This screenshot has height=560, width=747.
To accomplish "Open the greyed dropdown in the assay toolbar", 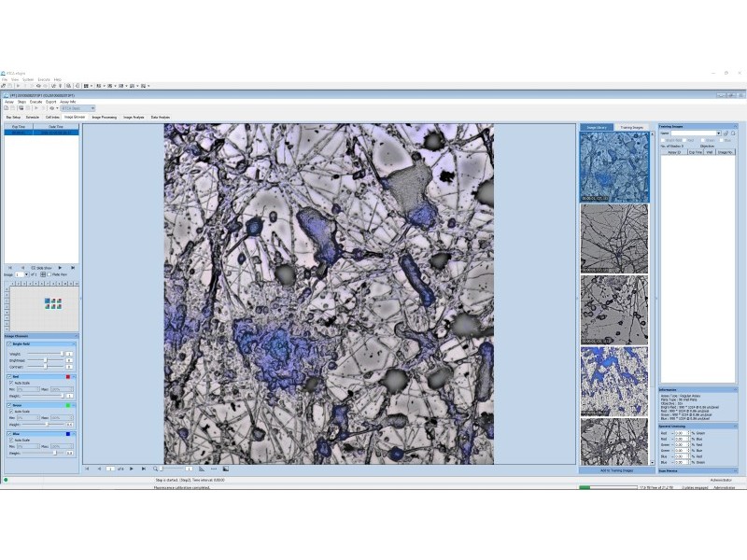I will (x=78, y=108).
